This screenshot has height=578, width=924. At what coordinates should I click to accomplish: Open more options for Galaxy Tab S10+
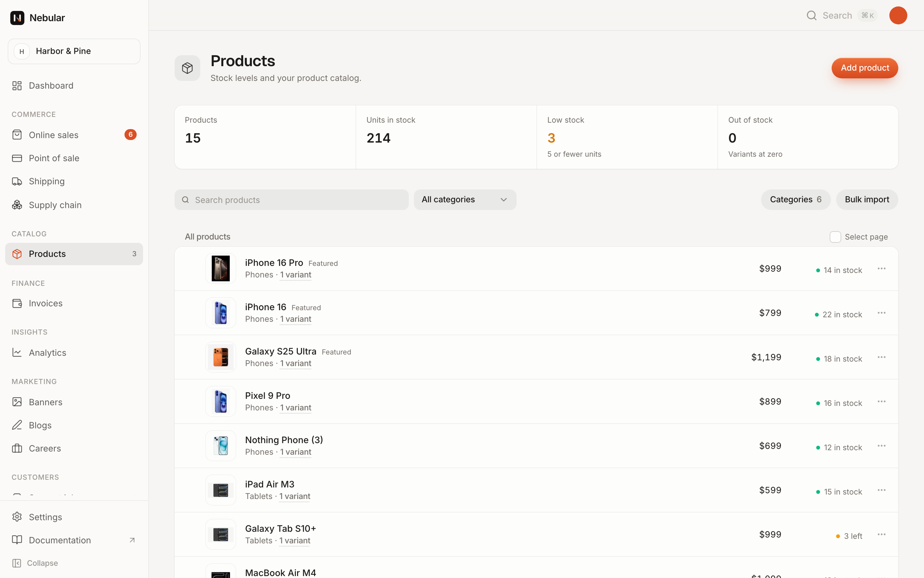(x=881, y=535)
